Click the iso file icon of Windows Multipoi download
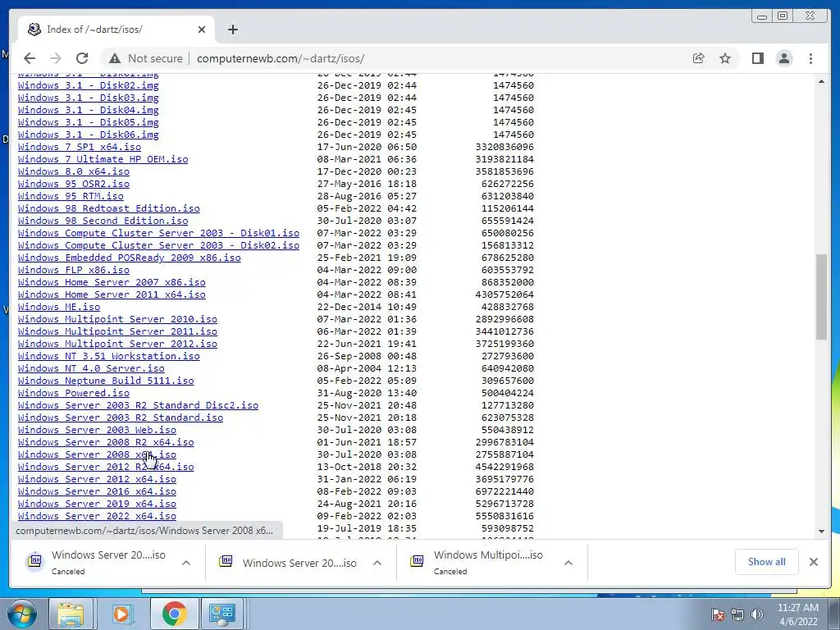This screenshot has width=840, height=630. (417, 561)
